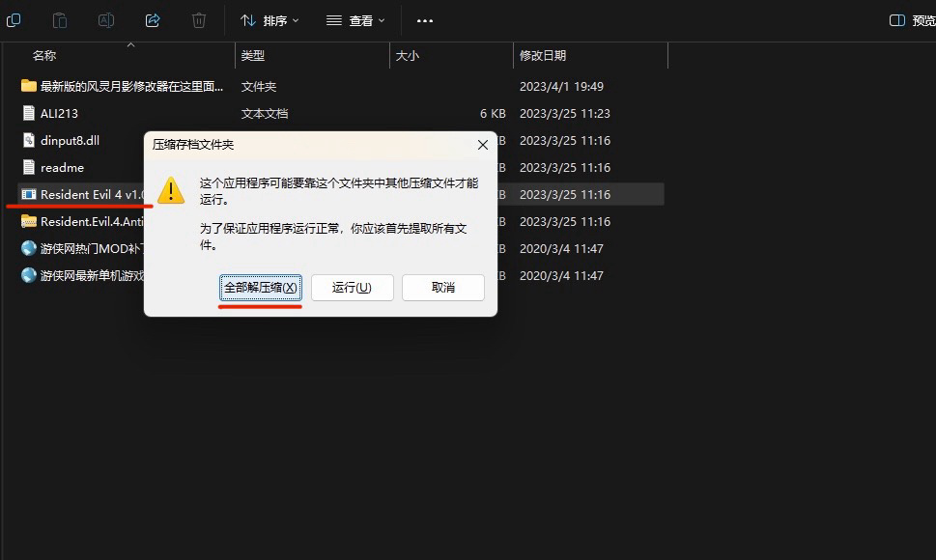Click the Rename icon in the toolbar
Image resolution: width=936 pixels, height=560 pixels.
click(x=106, y=20)
